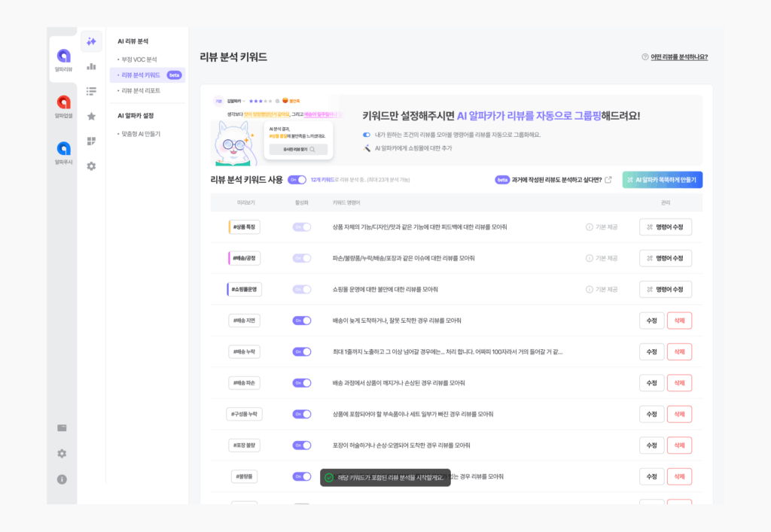Delete the #배송 파손 keyword with 삭제

click(x=680, y=382)
